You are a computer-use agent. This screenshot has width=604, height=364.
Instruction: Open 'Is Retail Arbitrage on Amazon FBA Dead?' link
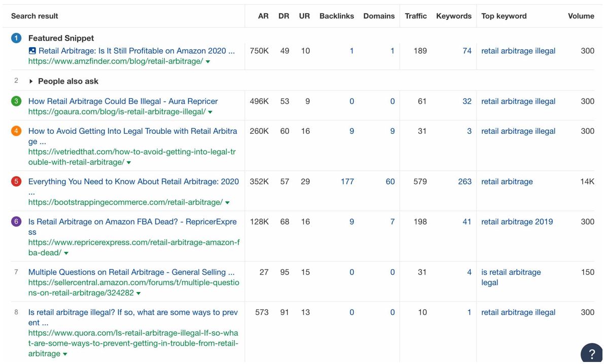tap(132, 227)
